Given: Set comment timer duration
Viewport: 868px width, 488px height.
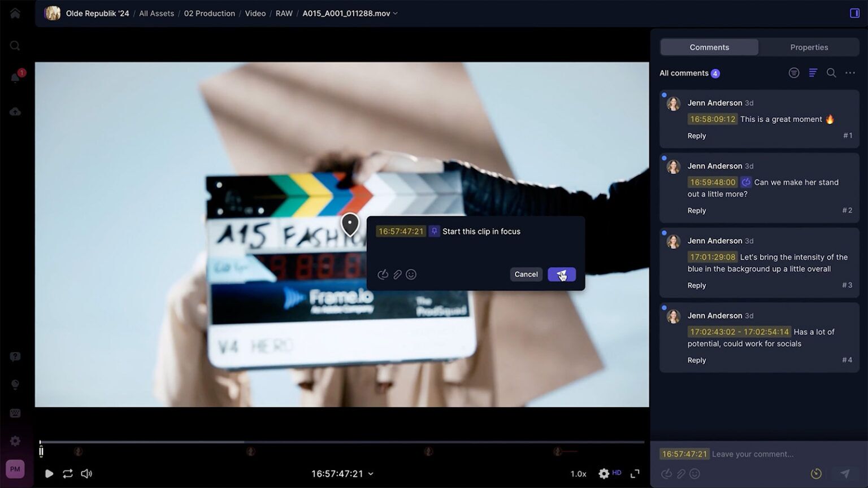Looking at the screenshot, I should (x=816, y=473).
